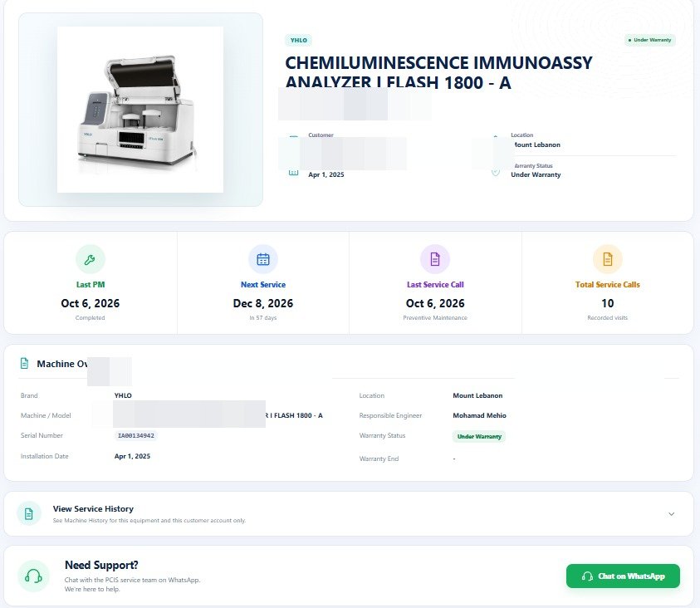This screenshot has height=608, width=700.
Task: Click the Last Service Call document icon
Action: [435, 259]
